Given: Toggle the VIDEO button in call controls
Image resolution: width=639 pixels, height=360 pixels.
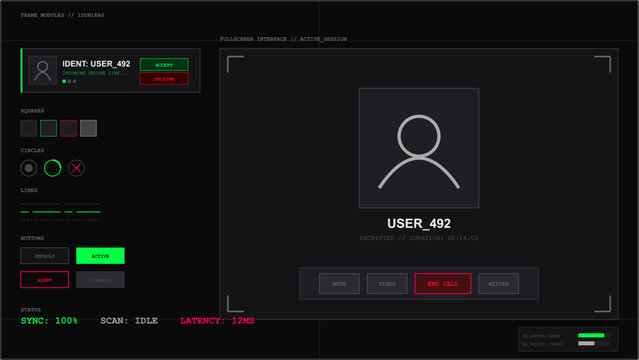Looking at the screenshot, I should point(387,283).
